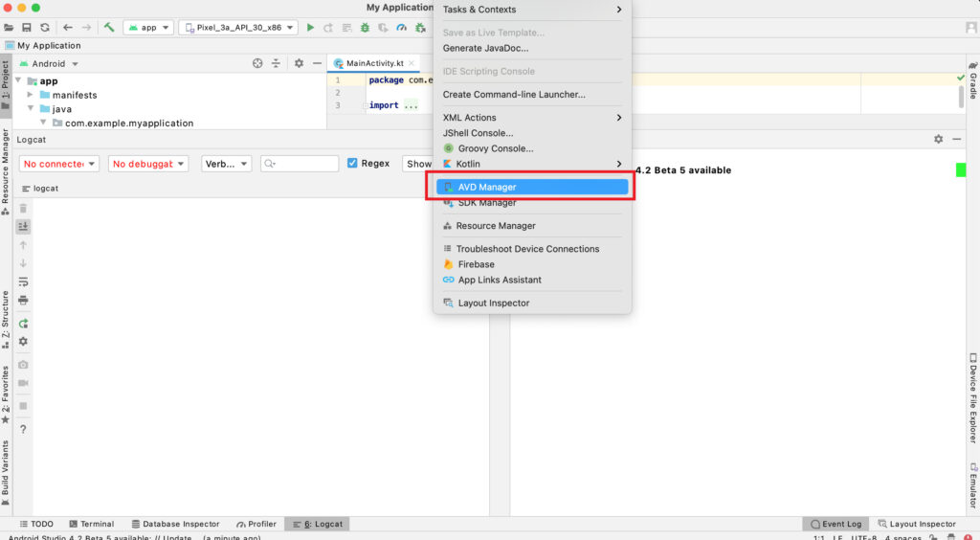Screen dimensions: 980x540
Task: Start screen record with video icon
Action: (23, 383)
